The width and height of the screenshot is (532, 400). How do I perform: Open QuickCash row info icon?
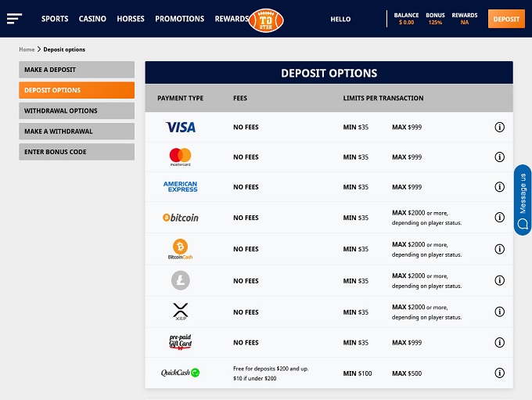click(x=500, y=373)
